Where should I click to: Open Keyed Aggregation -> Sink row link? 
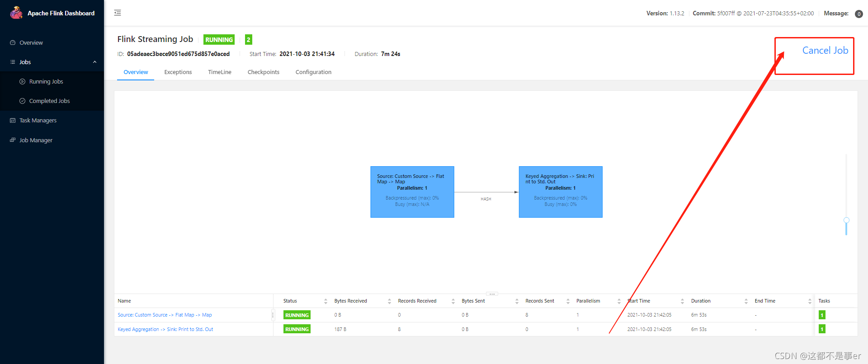[x=165, y=329]
